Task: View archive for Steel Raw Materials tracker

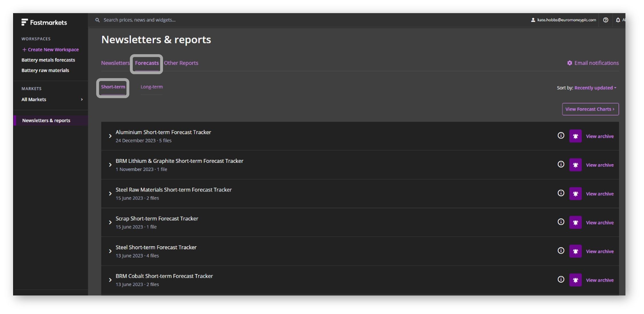Action: pos(600,194)
